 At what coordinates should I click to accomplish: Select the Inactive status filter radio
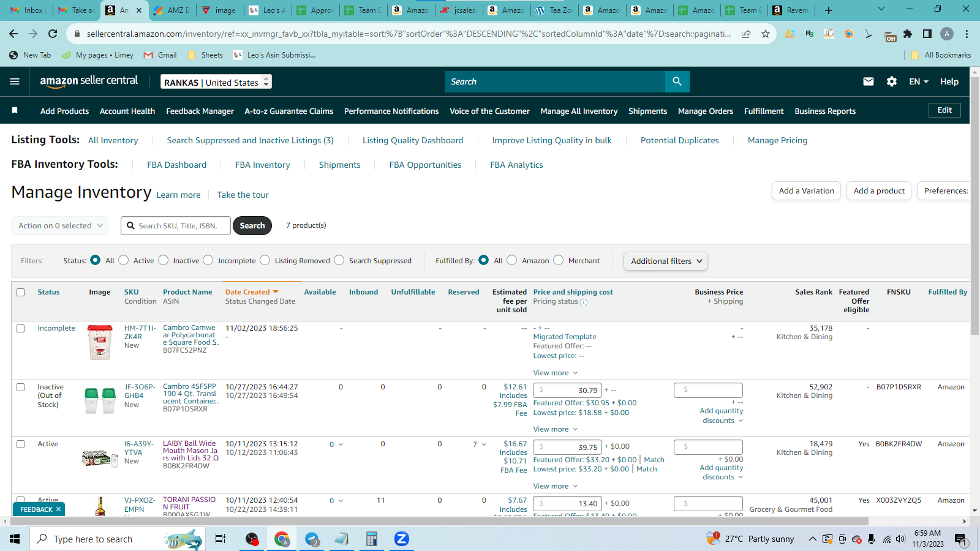[164, 260]
